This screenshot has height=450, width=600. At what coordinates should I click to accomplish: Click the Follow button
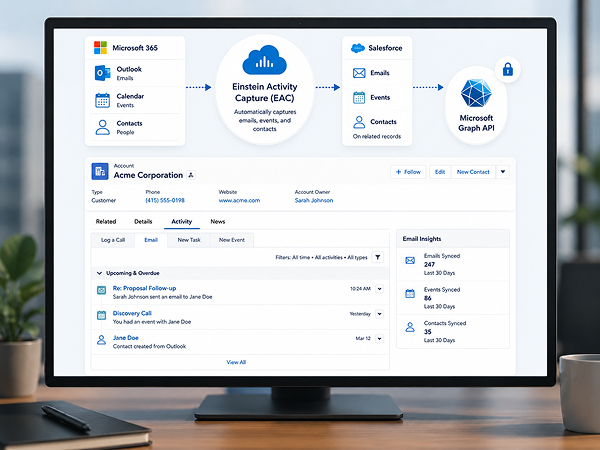[x=408, y=172]
